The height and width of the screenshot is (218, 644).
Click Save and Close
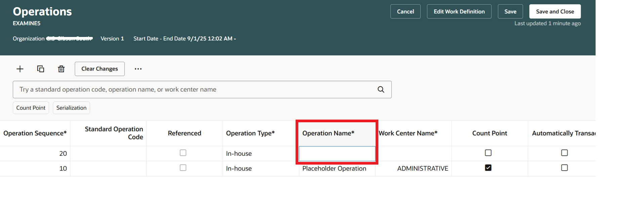555,11
